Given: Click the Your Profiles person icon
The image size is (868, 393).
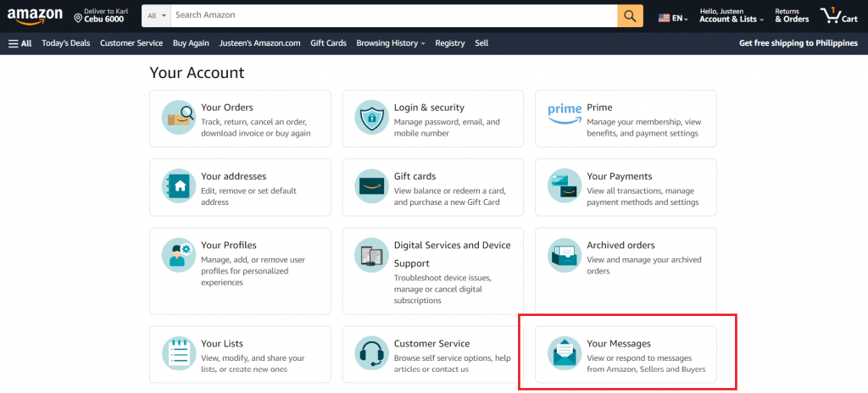Looking at the screenshot, I should coord(178,255).
